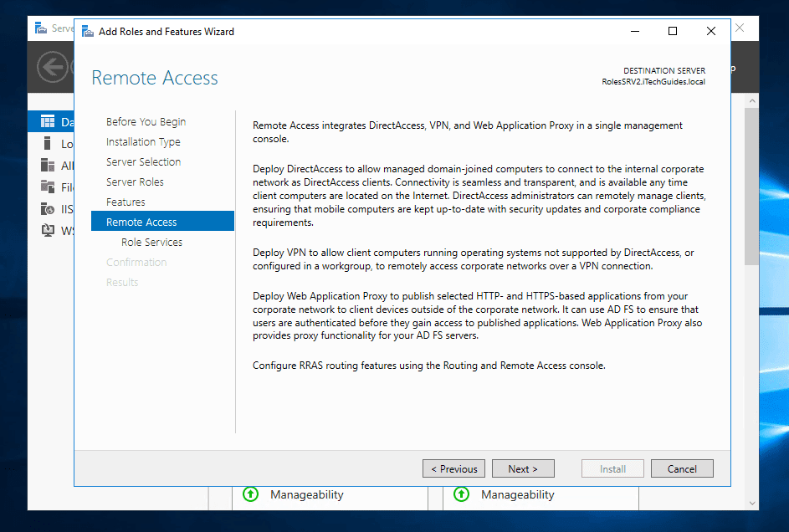Click the Next > button
Screen dimensions: 789x532
click(x=523, y=468)
